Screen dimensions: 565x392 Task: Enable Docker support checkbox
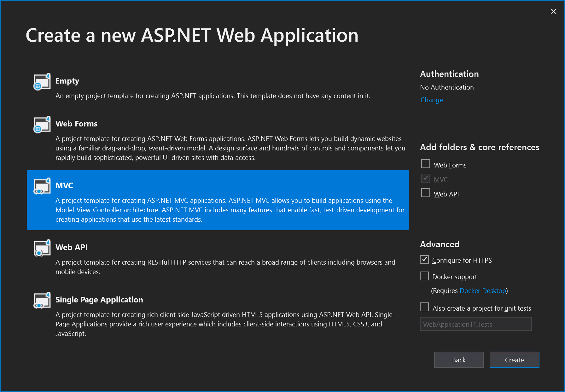[424, 276]
